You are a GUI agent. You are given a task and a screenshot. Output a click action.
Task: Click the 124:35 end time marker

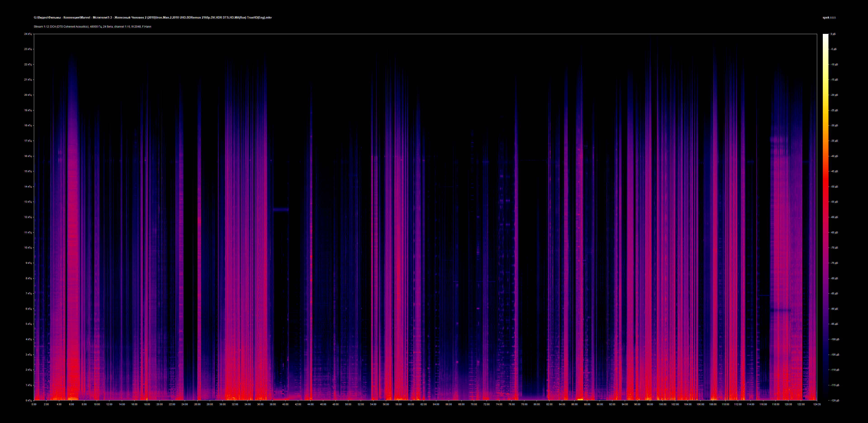click(x=817, y=404)
